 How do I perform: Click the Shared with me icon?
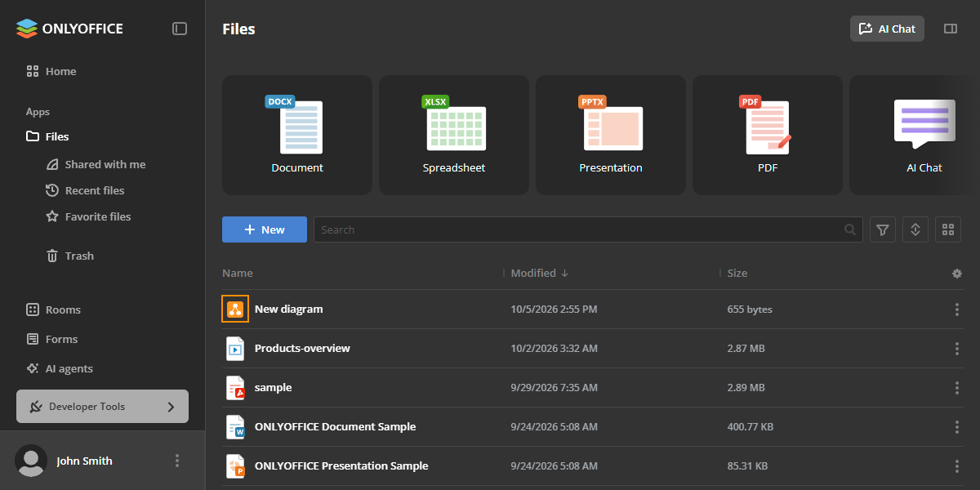52,164
